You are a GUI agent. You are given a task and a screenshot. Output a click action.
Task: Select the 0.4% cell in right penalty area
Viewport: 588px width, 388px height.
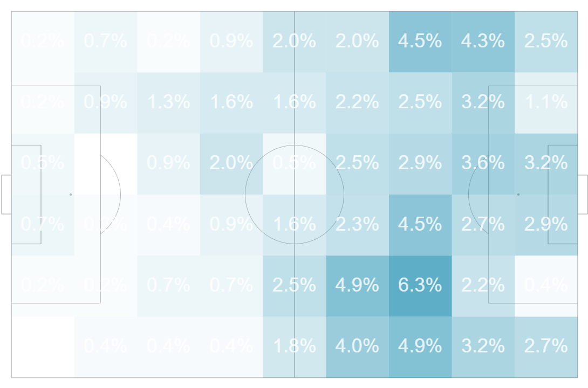tap(546, 286)
